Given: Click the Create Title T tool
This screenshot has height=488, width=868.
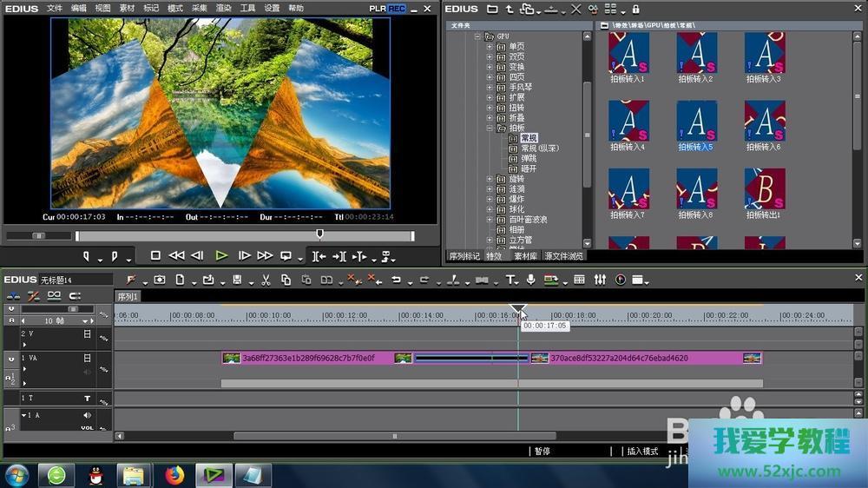Looking at the screenshot, I should point(510,280).
